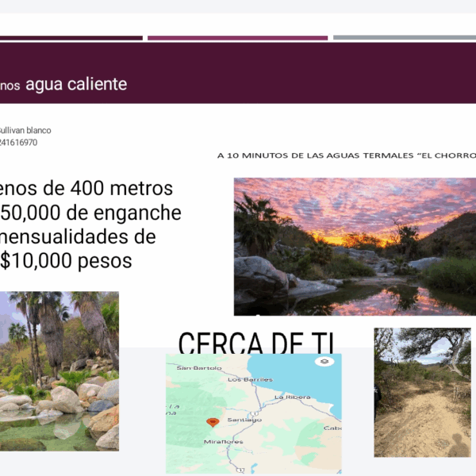The image size is (476, 476).
Task: Select the palm trees and rocks photo
Action: (59, 371)
